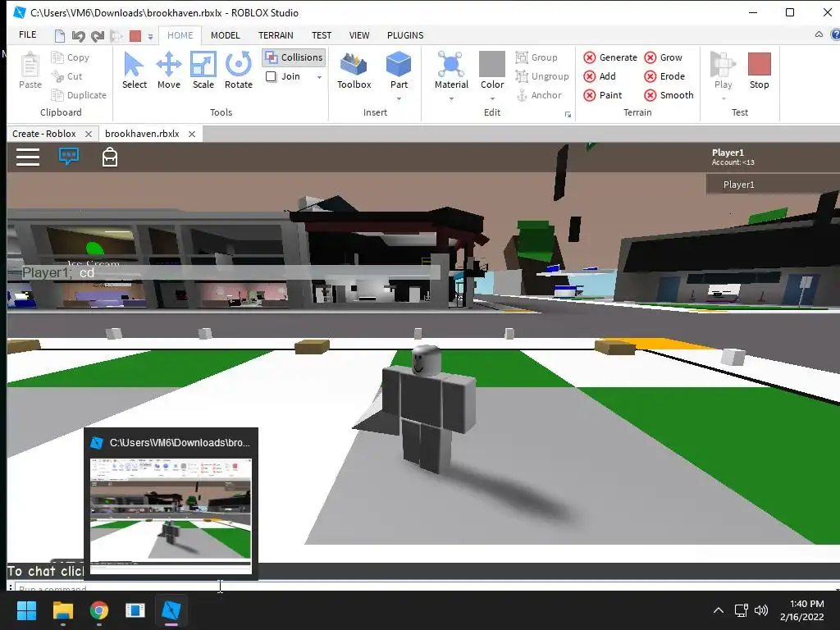840x630 pixels.
Task: Open Google Chrome from the taskbar
Action: [98, 610]
